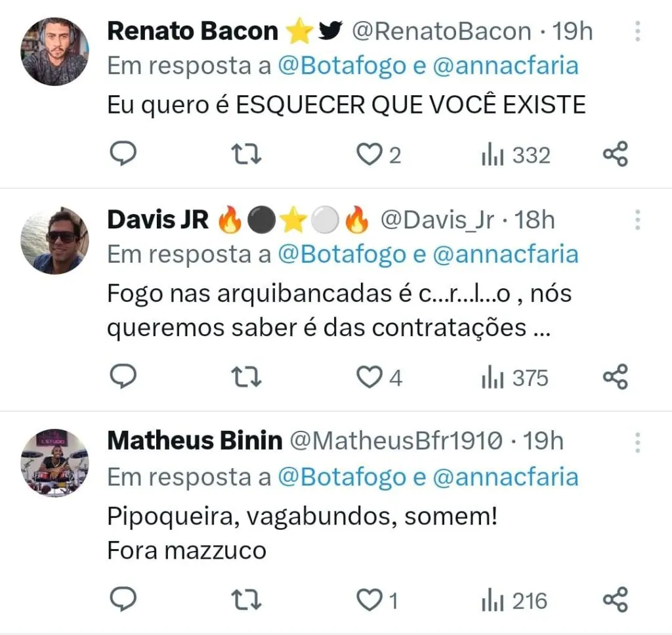Open more options on Matheus Binin's tweet
The height and width of the screenshot is (635, 672).
point(637,443)
